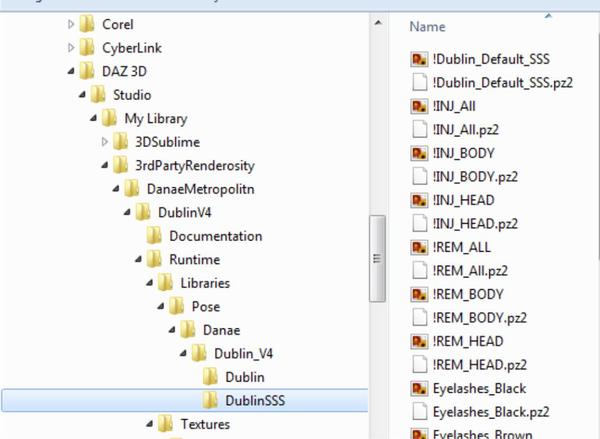Open the !Dublin_Default_SSS thumbnail image file
The width and height of the screenshot is (600, 439).
tap(419, 59)
